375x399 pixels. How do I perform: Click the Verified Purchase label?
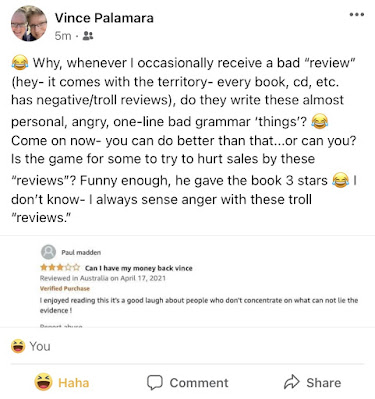pos(65,288)
